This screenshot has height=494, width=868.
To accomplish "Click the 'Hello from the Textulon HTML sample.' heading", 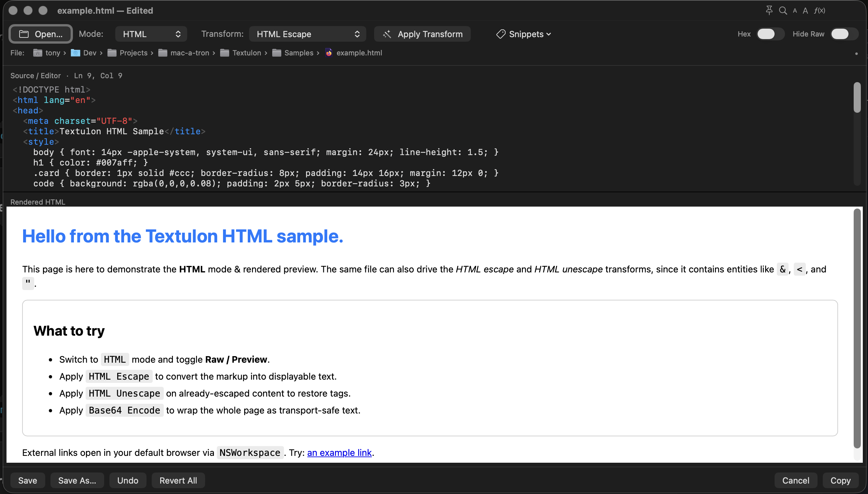I will click(x=183, y=236).
